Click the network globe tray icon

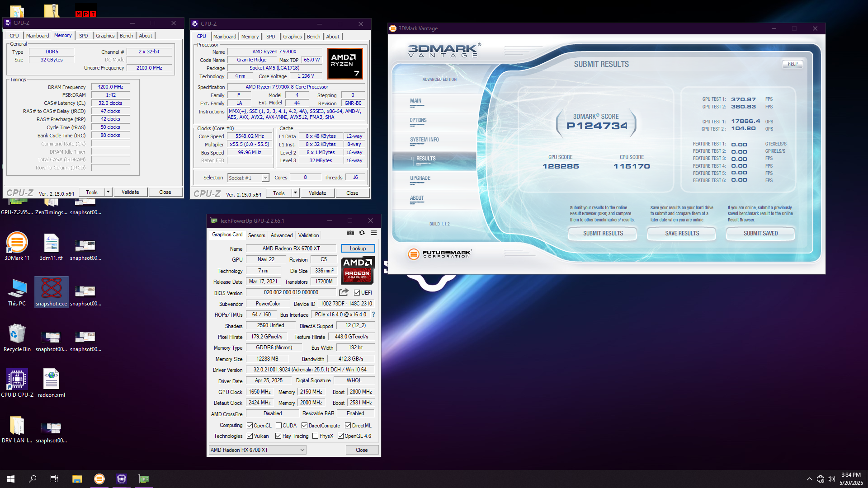coord(821,479)
